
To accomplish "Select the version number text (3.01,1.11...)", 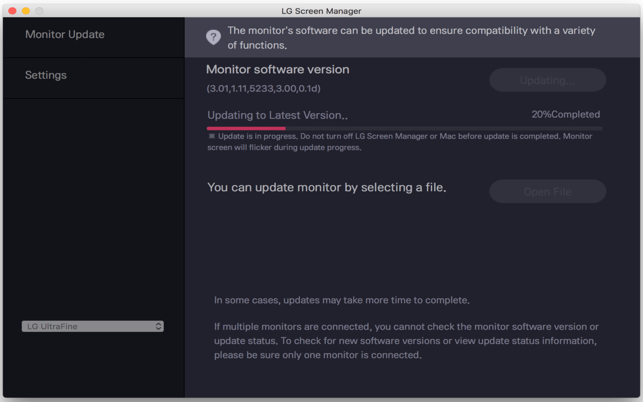I will [x=263, y=89].
